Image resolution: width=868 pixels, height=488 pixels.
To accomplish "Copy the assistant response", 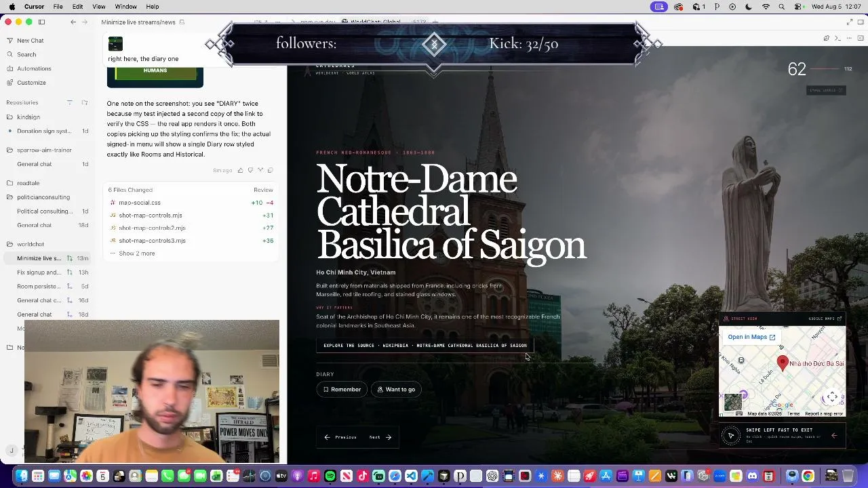I will pyautogui.click(x=270, y=170).
